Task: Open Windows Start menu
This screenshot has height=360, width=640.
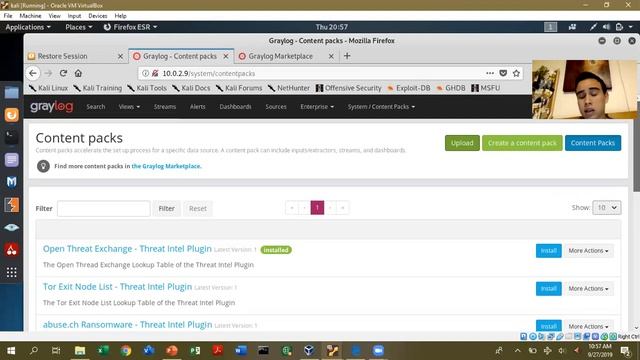Action: click(x=11, y=351)
